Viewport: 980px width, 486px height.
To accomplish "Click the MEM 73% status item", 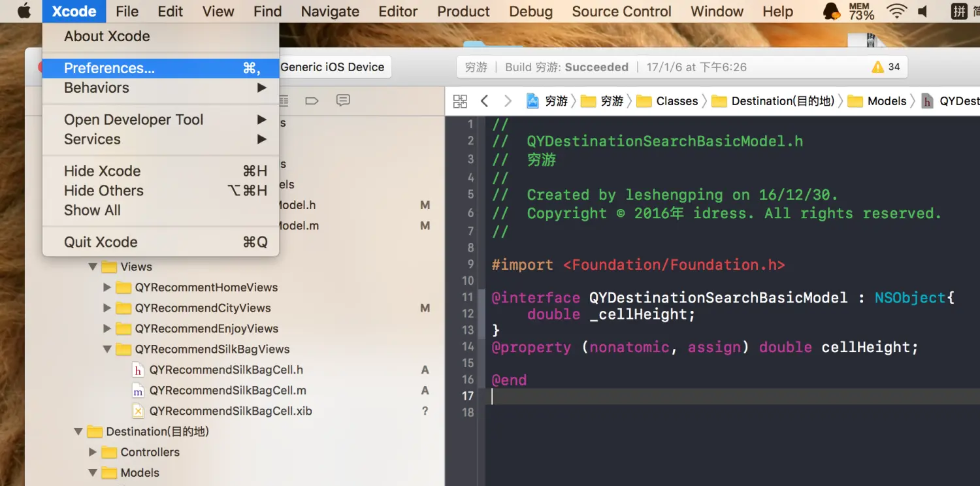I will coord(862,11).
